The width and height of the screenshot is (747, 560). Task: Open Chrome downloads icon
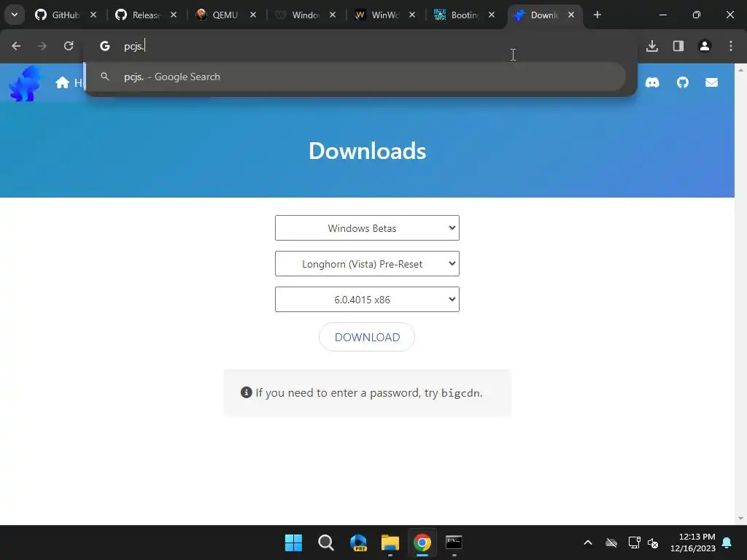(x=652, y=46)
